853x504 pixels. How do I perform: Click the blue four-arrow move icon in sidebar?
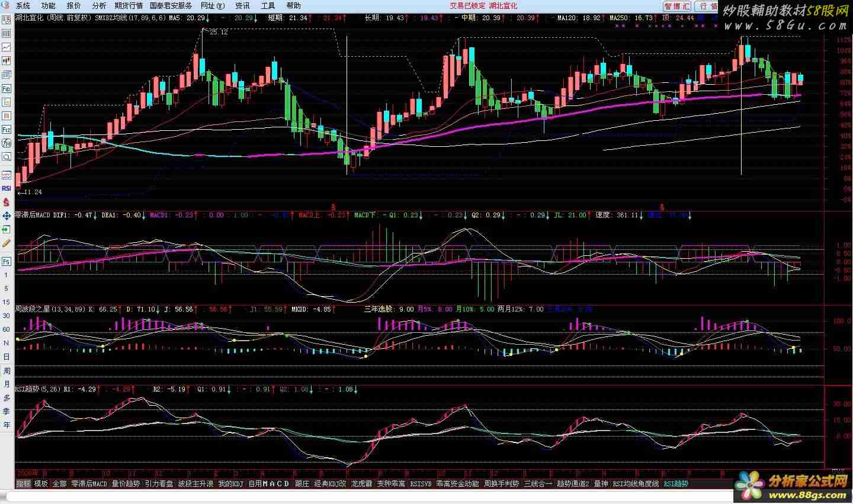pos(7,216)
